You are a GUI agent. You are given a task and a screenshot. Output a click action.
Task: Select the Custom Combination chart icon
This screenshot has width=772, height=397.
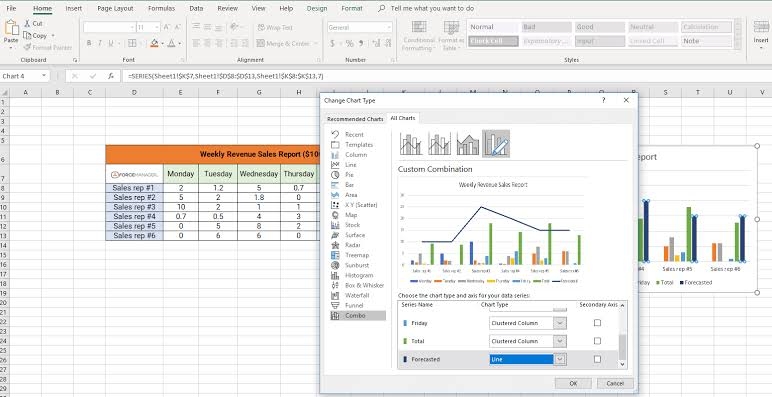coord(496,144)
